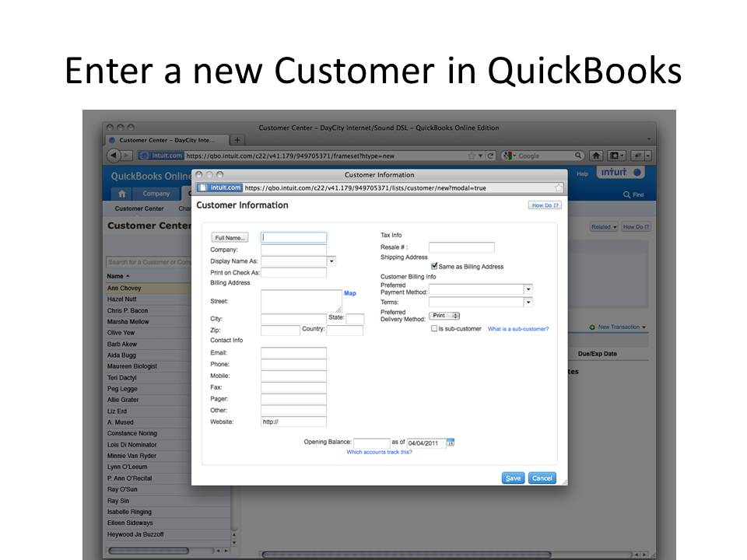Click the search magnifier in Google box

(578, 156)
